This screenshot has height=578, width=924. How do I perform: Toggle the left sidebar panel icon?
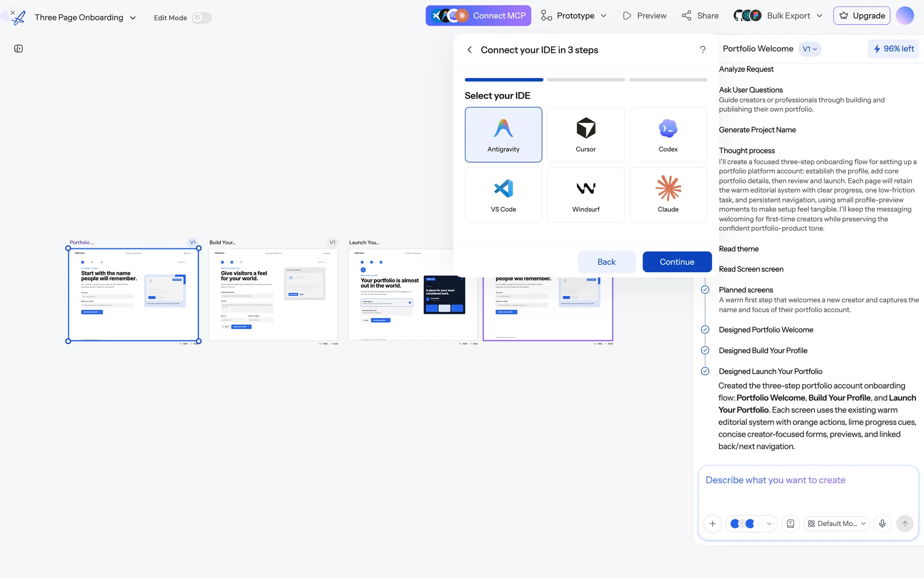19,49
